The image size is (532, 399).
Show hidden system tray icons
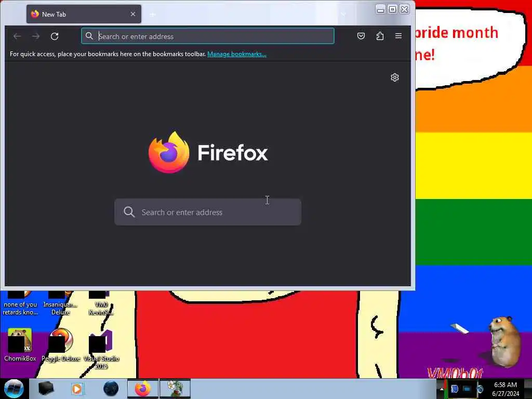(x=442, y=389)
